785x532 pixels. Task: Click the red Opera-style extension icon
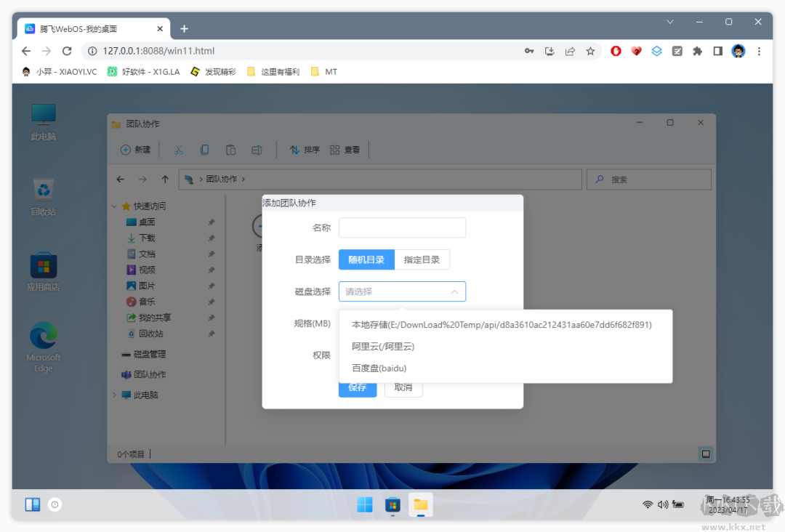[x=616, y=51]
